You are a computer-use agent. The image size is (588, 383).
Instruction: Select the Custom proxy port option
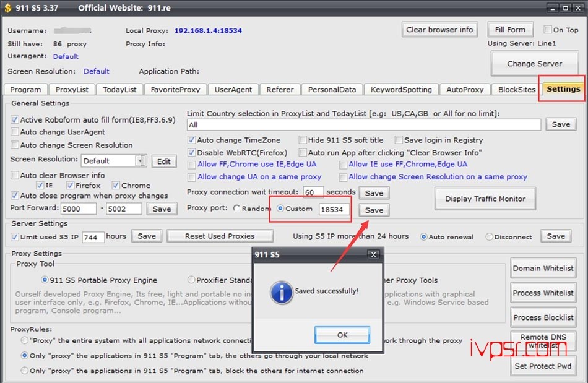coord(280,208)
